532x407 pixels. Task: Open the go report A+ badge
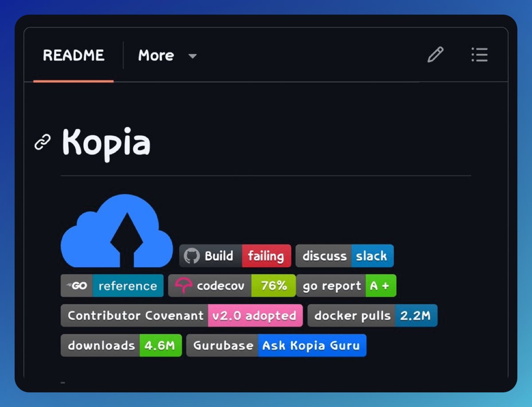tap(346, 286)
